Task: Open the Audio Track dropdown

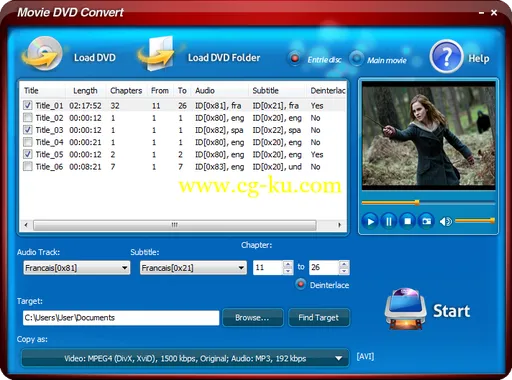Action: 77,268
